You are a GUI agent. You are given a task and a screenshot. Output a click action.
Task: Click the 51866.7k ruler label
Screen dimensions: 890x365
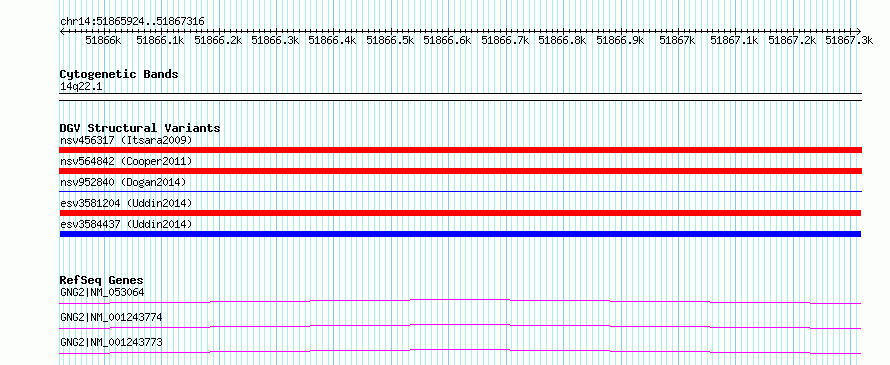(506, 40)
